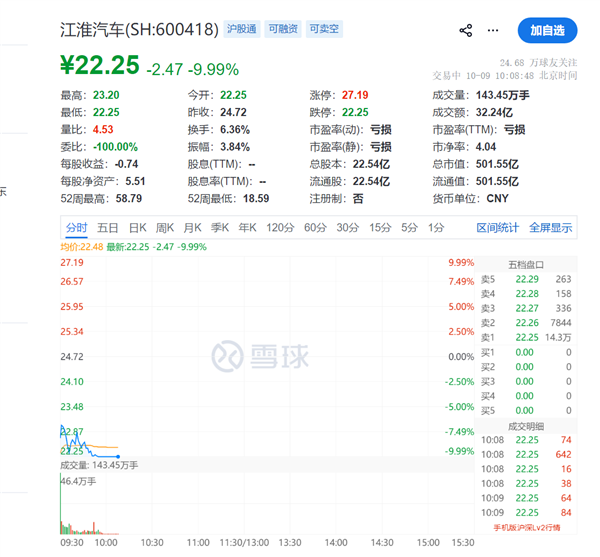Image resolution: width=600 pixels, height=557 pixels.
Task: Switch to the 120分 chart tab
Action: (x=280, y=228)
